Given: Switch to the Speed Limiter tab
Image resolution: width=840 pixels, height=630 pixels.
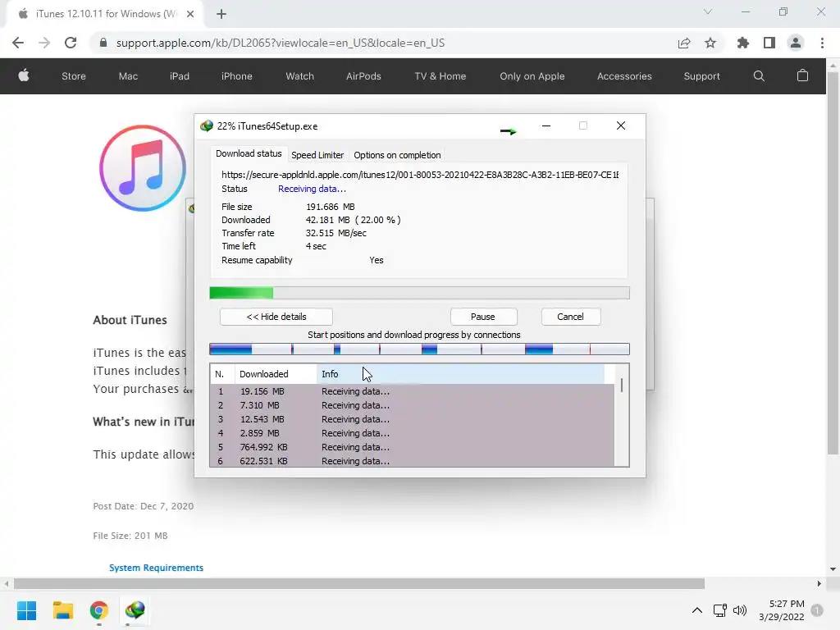Looking at the screenshot, I should point(317,155).
